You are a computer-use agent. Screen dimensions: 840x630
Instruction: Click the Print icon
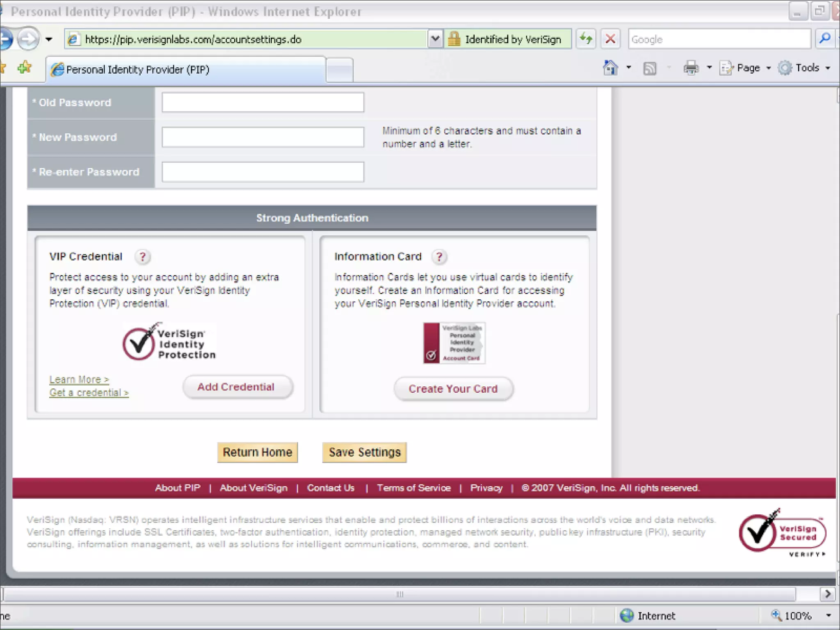[x=691, y=68]
